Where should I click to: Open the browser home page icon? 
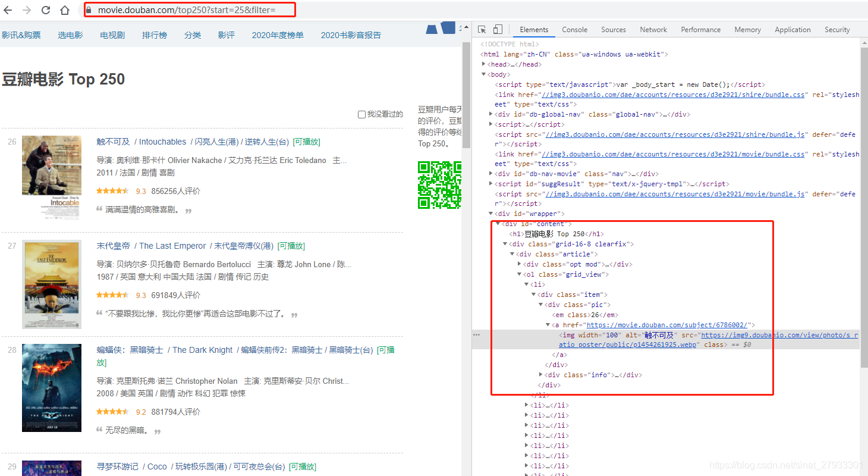65,10
